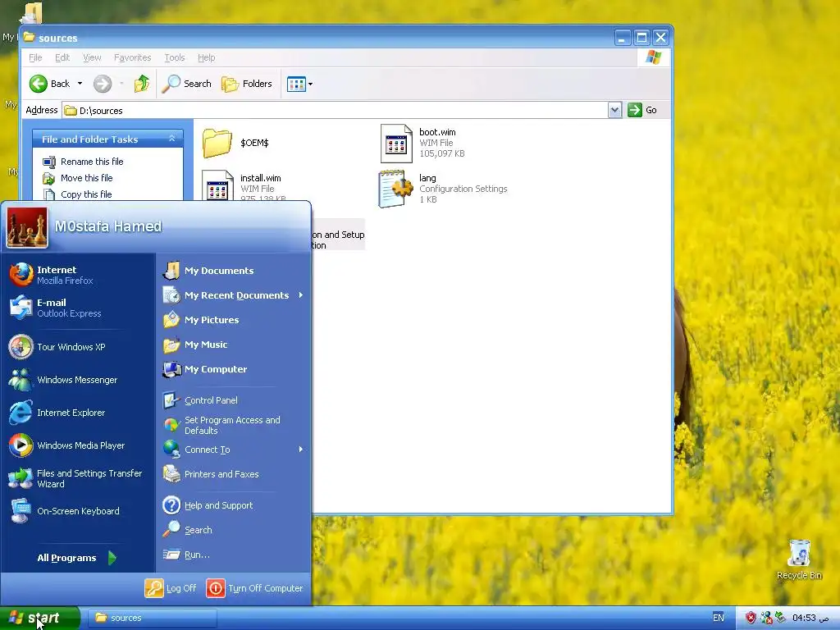840x630 pixels.
Task: Click the EN language indicator
Action: point(719,618)
